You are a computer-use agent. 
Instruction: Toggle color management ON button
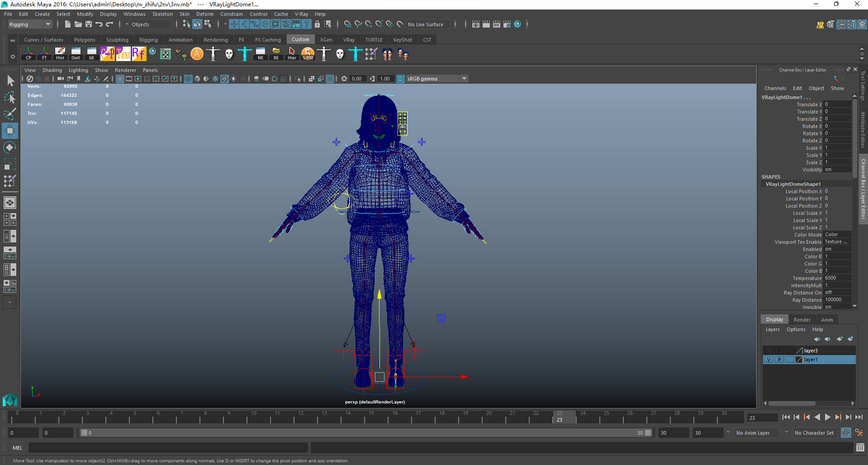pos(400,79)
